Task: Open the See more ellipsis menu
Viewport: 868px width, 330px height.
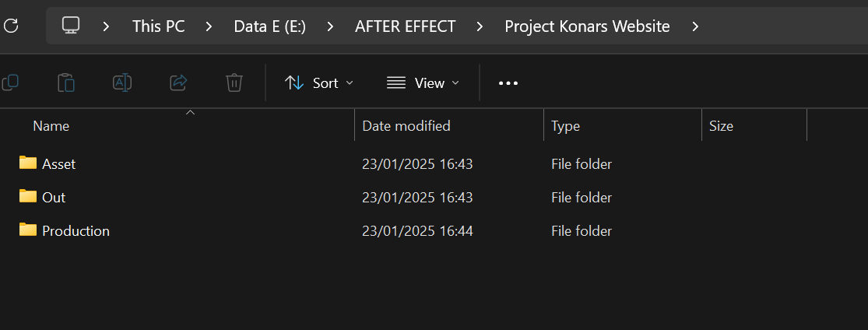Action: coord(508,83)
